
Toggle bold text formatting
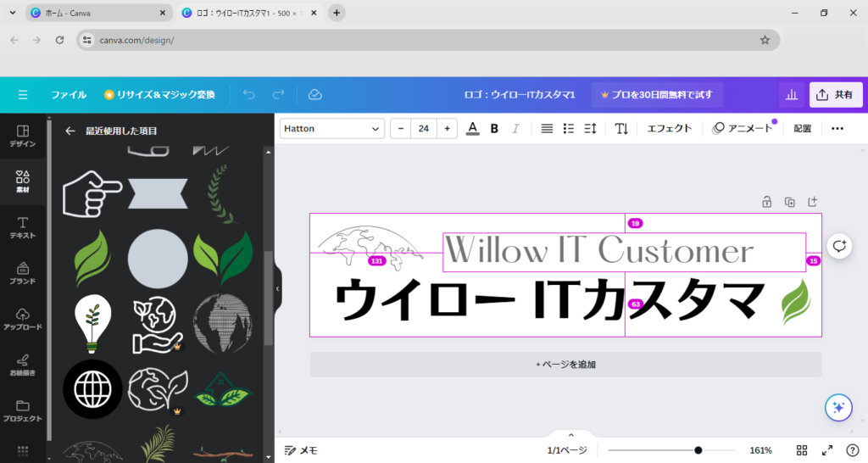pos(494,128)
